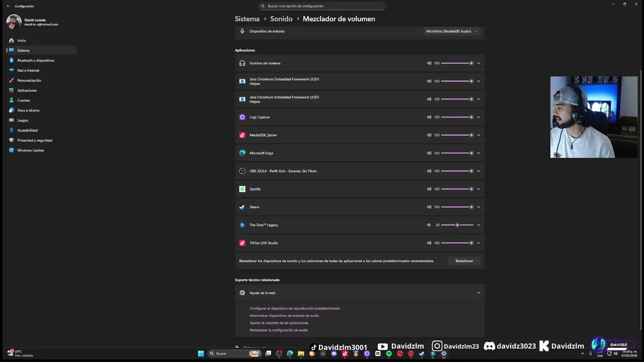The width and height of the screenshot is (644, 362).
Task: Open Windows Start menu from taskbar
Action: point(201,353)
